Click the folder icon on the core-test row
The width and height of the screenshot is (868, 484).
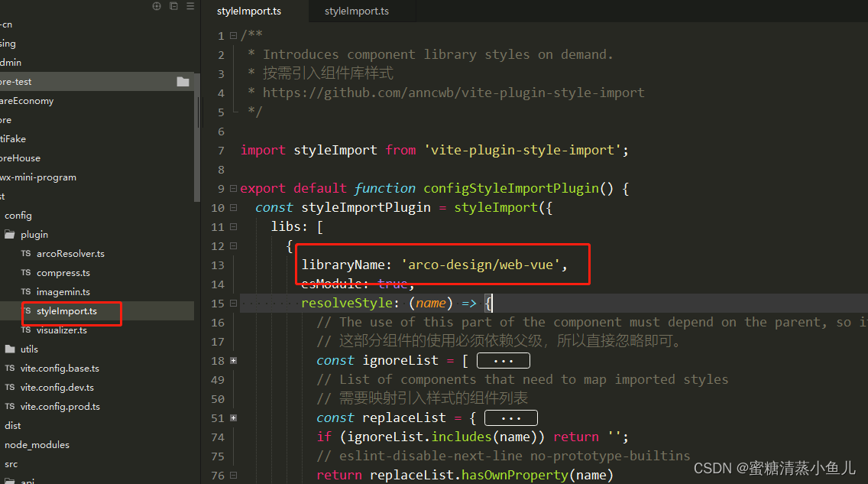(x=183, y=81)
